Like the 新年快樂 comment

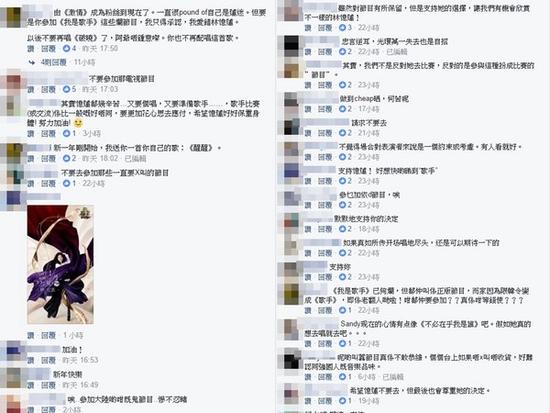click(31, 385)
